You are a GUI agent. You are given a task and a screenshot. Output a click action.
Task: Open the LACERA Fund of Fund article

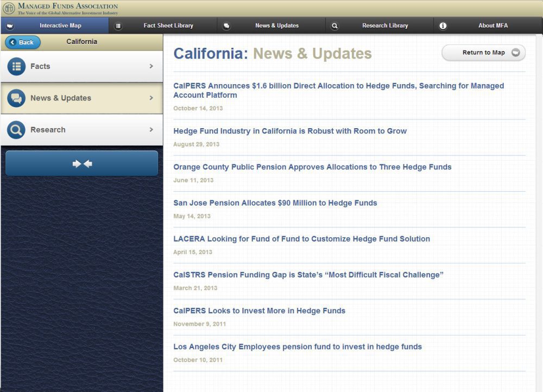(301, 239)
